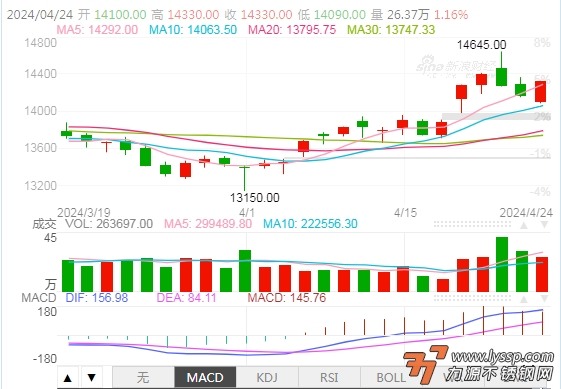The height and width of the screenshot is (389, 561).
Task: Switch to the KDJ indicator tab
Action: (x=267, y=377)
